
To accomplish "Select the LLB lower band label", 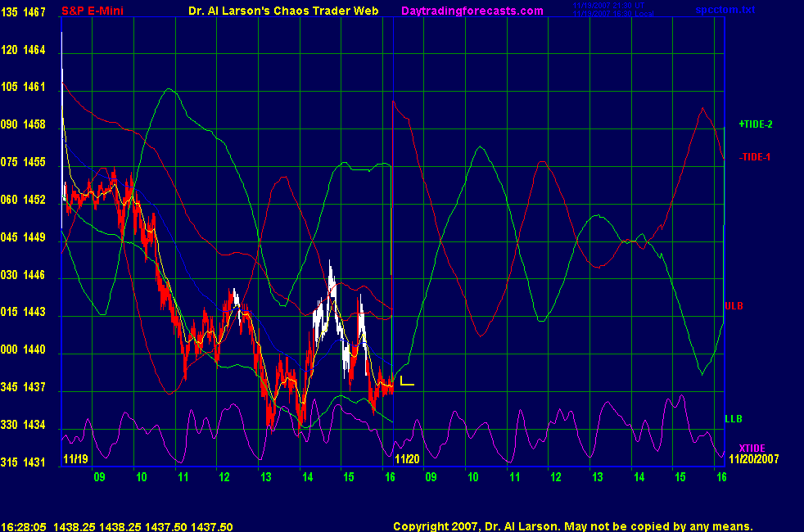I will 733,419.
